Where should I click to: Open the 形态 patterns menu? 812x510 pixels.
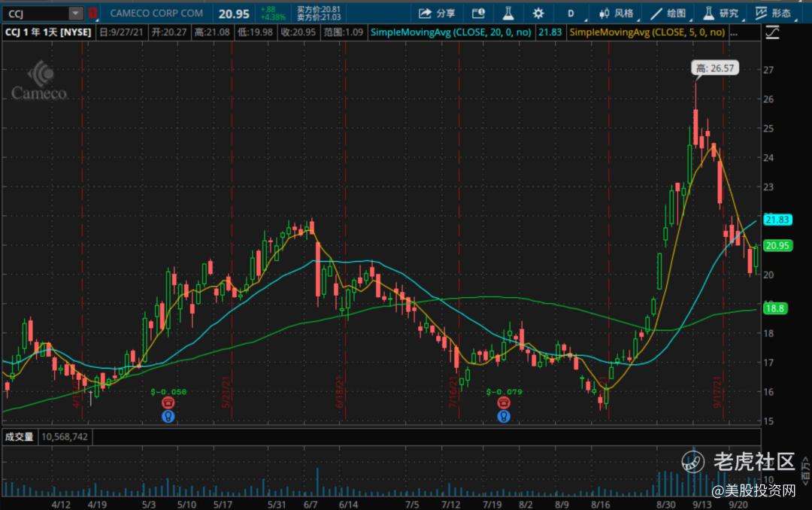tap(773, 14)
